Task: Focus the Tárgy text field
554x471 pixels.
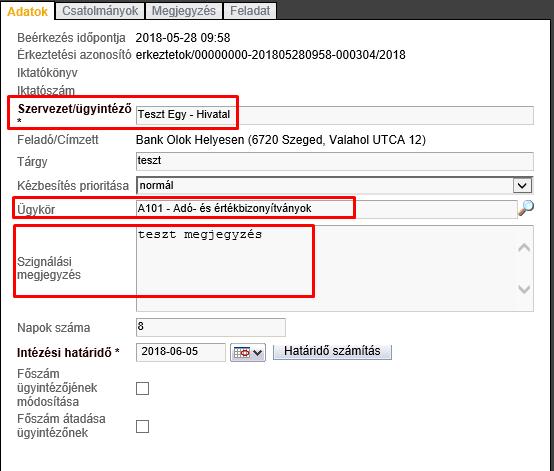Action: pos(335,161)
